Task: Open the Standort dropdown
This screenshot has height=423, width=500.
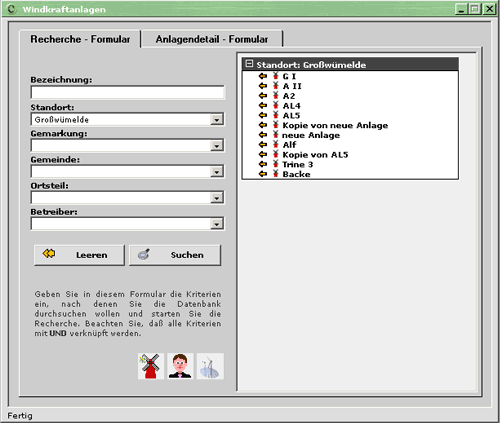Action: pyautogui.click(x=217, y=120)
